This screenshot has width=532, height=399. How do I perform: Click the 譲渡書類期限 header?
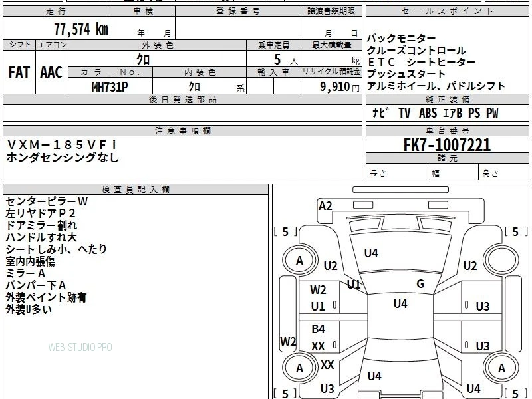point(331,11)
